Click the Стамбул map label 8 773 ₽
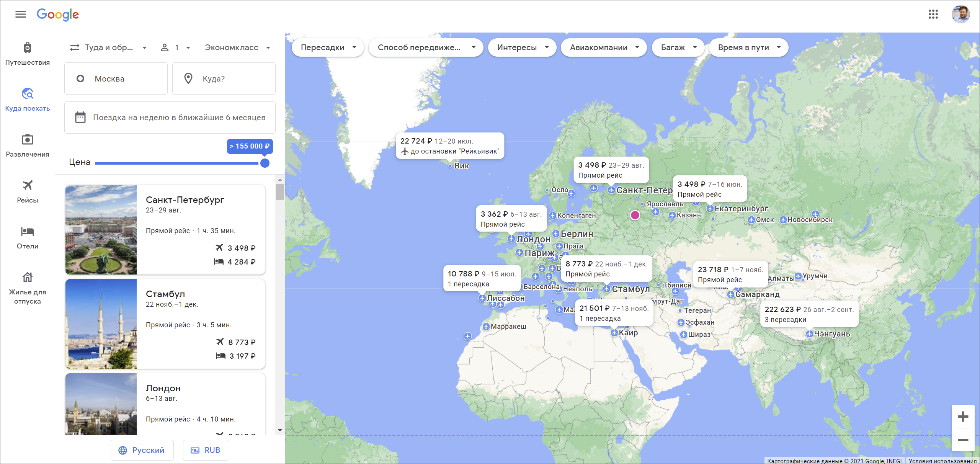The image size is (980, 464). pyautogui.click(x=607, y=269)
